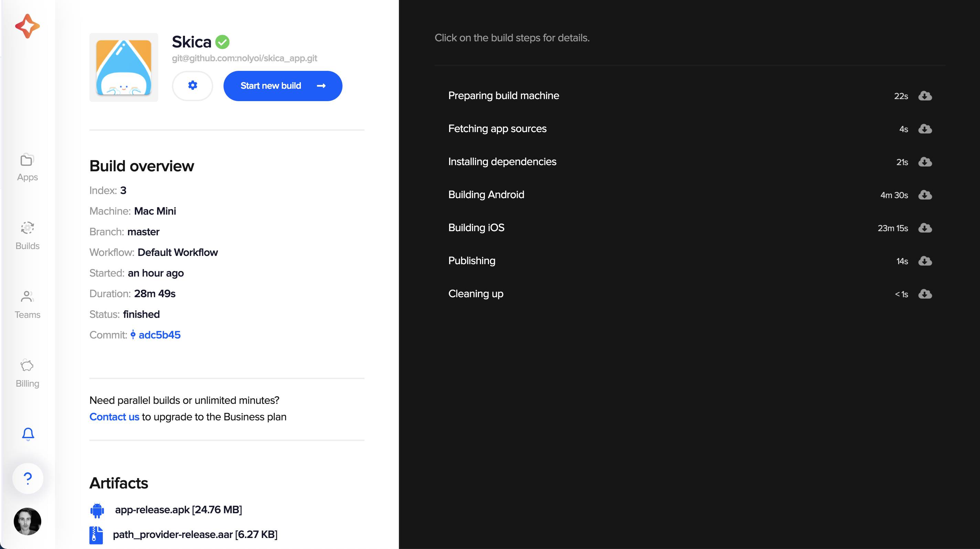Go to Apps in sidebar
The width and height of the screenshot is (980, 549).
tap(28, 168)
